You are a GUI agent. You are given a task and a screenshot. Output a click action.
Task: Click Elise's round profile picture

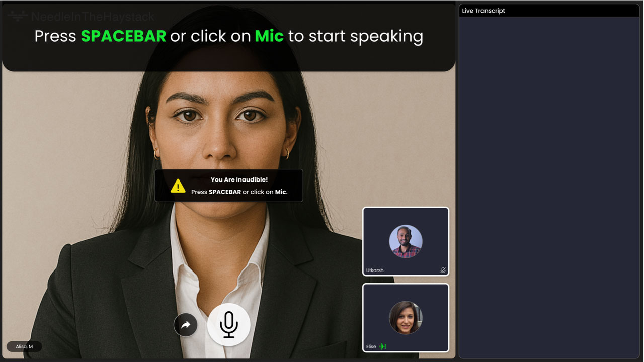click(x=406, y=317)
